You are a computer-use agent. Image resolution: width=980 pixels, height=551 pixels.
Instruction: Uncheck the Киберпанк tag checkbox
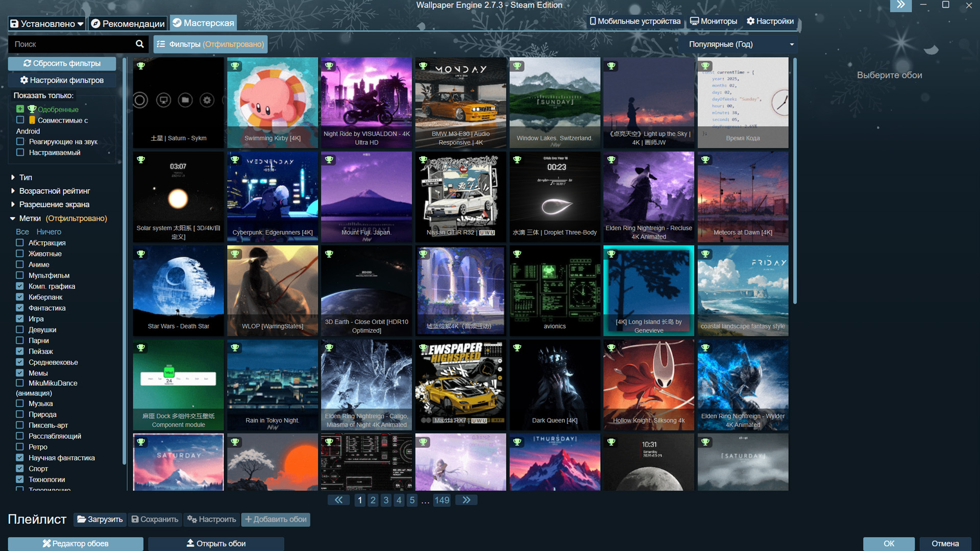20,297
